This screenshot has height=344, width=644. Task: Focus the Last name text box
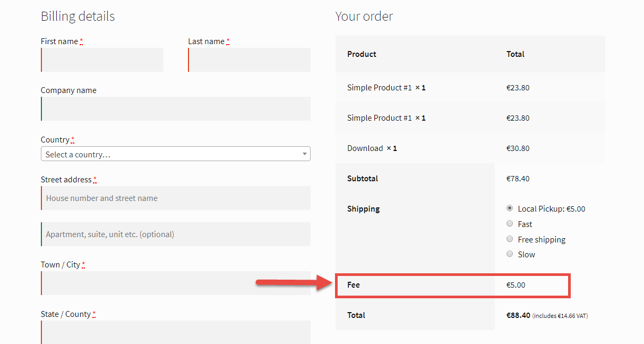tap(250, 60)
